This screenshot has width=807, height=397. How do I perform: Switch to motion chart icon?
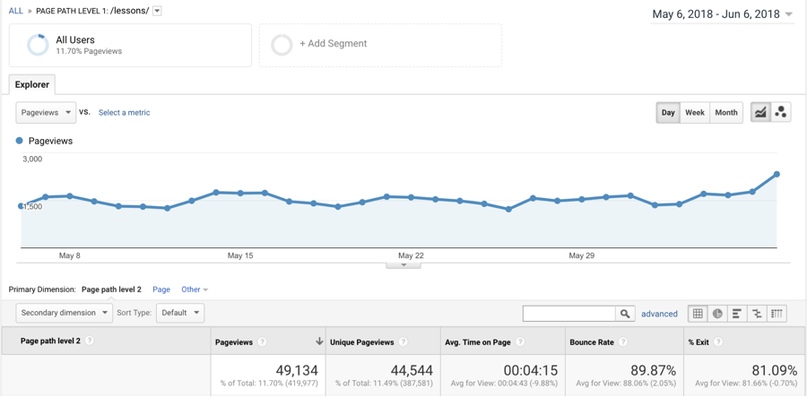(x=780, y=112)
